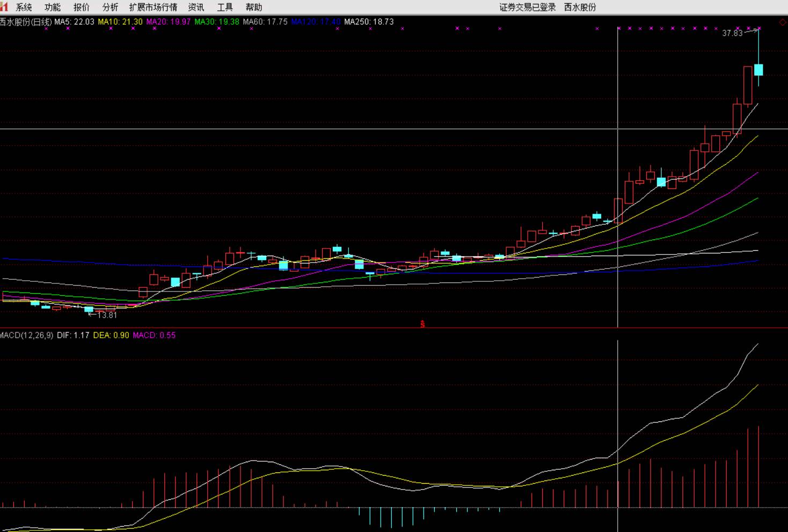This screenshot has height=532, width=788.
Task: Open the 分析 menu
Action: tap(111, 7)
